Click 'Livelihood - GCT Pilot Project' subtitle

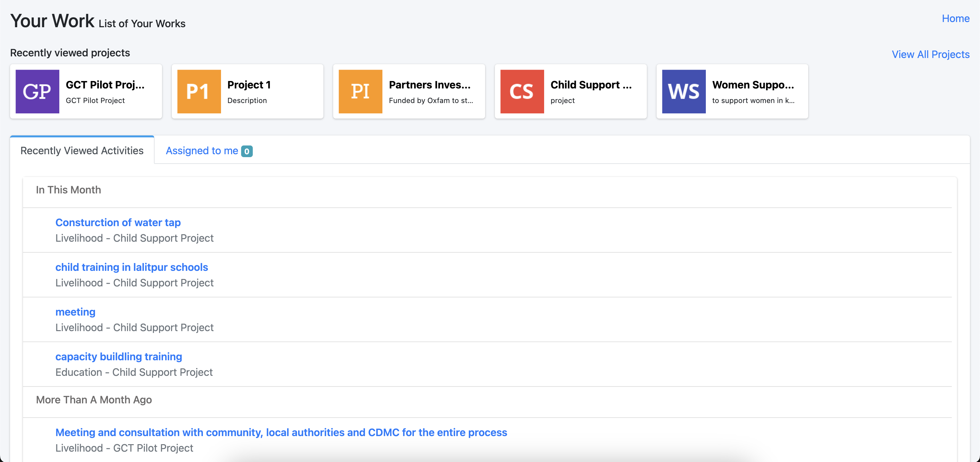click(x=124, y=448)
